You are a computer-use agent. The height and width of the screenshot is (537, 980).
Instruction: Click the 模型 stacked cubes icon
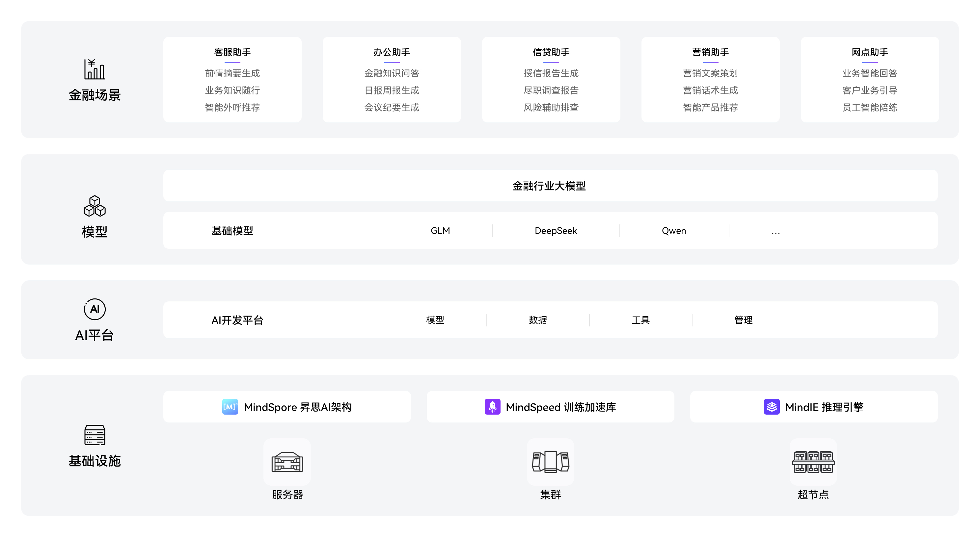[x=95, y=206]
